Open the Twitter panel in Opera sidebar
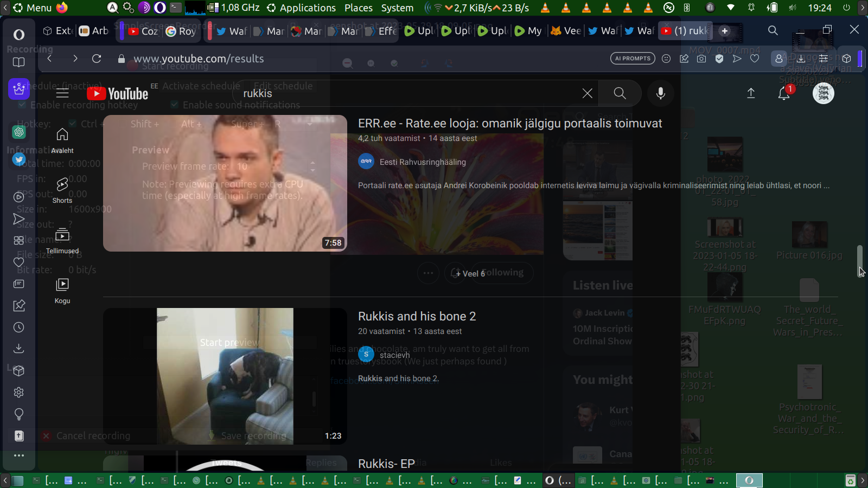 click(x=19, y=159)
